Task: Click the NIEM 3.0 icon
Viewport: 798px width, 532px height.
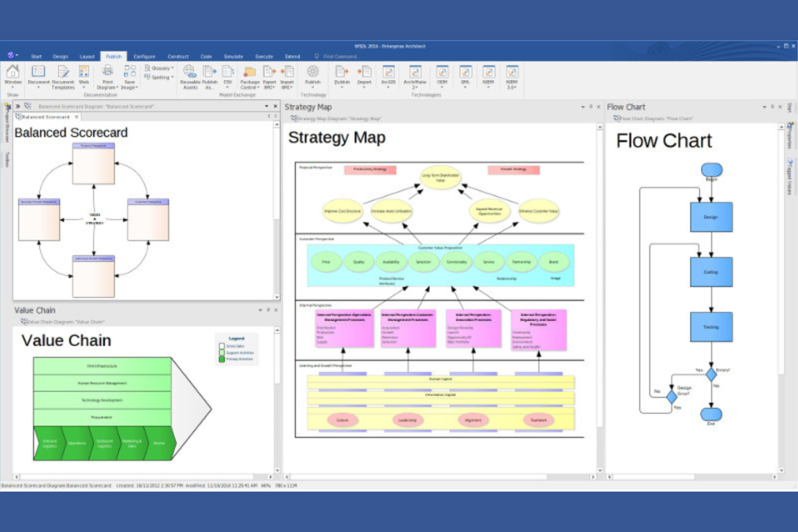Action: pyautogui.click(x=511, y=75)
